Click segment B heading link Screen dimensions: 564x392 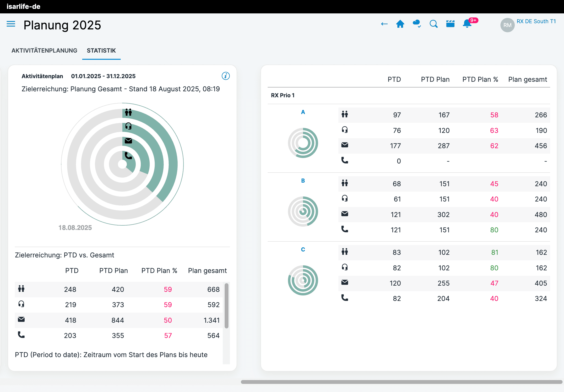pyautogui.click(x=303, y=181)
